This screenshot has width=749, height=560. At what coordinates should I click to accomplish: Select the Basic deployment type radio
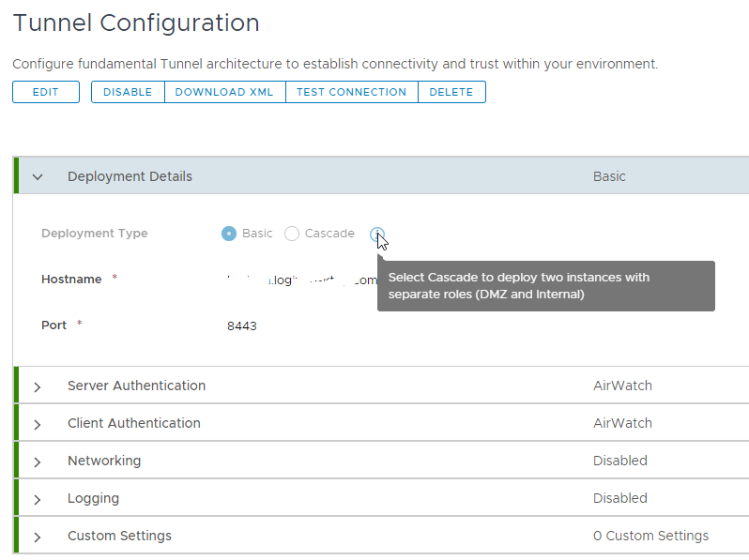pos(229,234)
